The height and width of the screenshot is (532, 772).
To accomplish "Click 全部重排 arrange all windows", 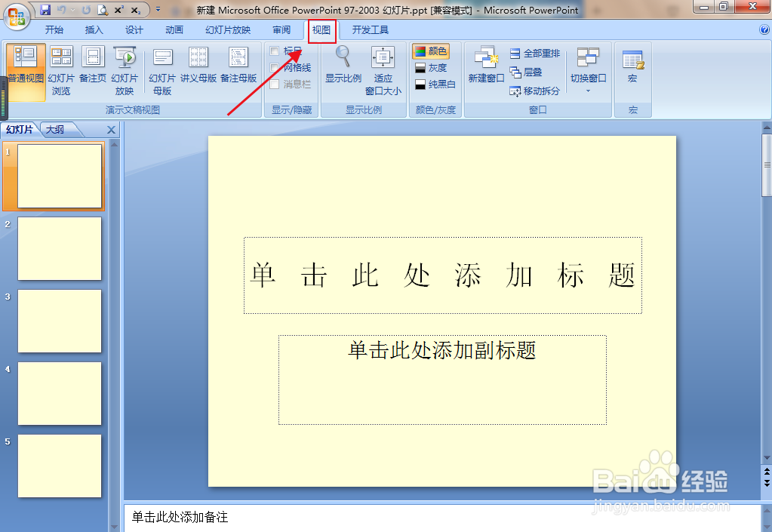I will tap(535, 53).
